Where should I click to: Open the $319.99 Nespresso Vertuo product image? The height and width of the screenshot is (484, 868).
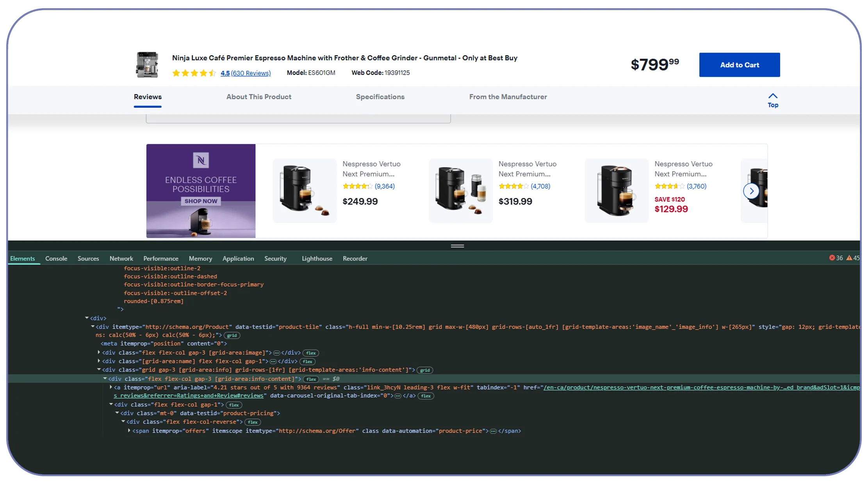(x=461, y=190)
